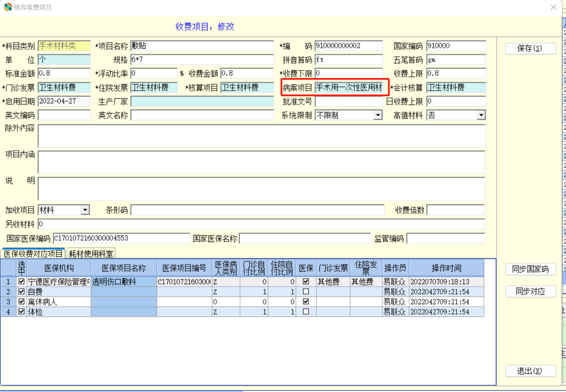Click the 同步对应 button
The height and width of the screenshot is (392, 566).
coord(530,292)
